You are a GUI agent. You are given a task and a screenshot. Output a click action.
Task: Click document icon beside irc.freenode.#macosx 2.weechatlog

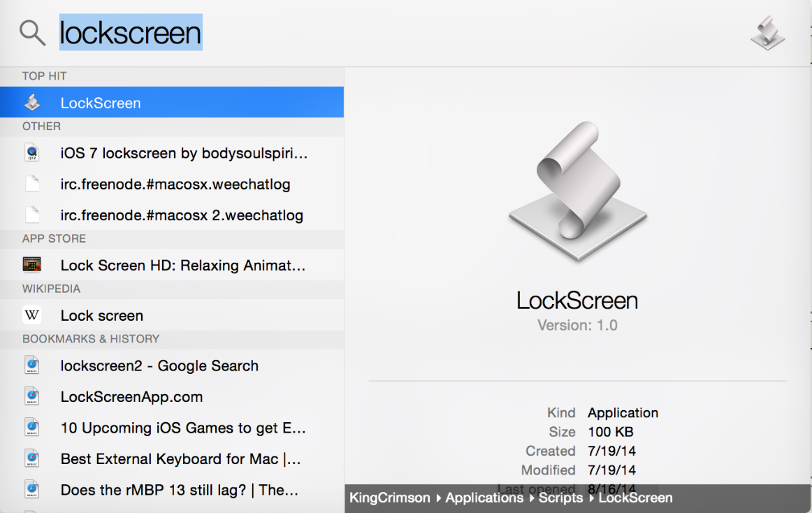[32, 215]
